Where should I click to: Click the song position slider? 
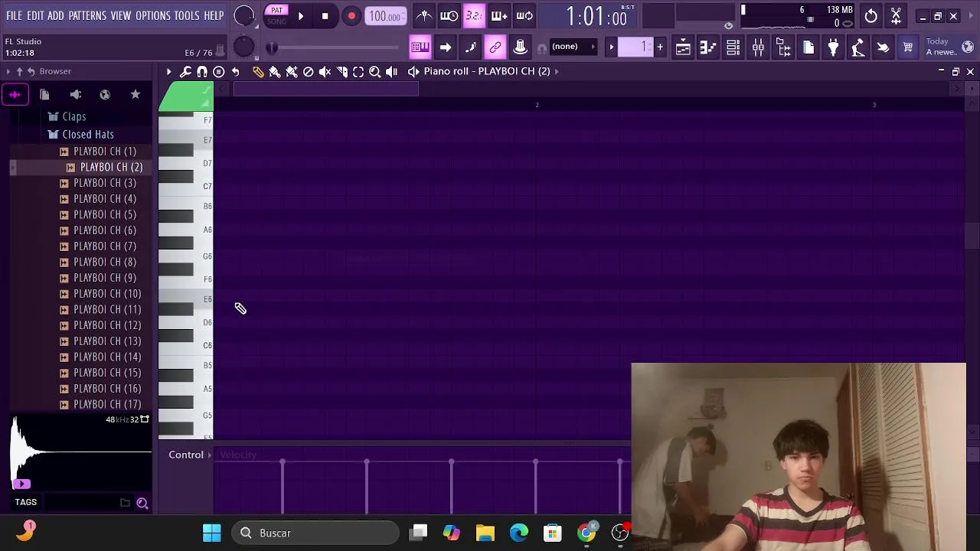click(335, 47)
